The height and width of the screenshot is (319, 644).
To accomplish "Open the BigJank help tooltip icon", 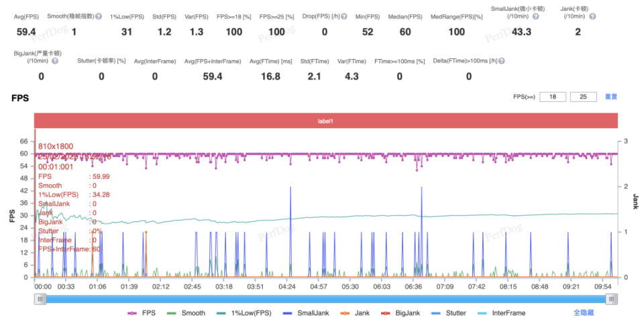I will [54, 61].
